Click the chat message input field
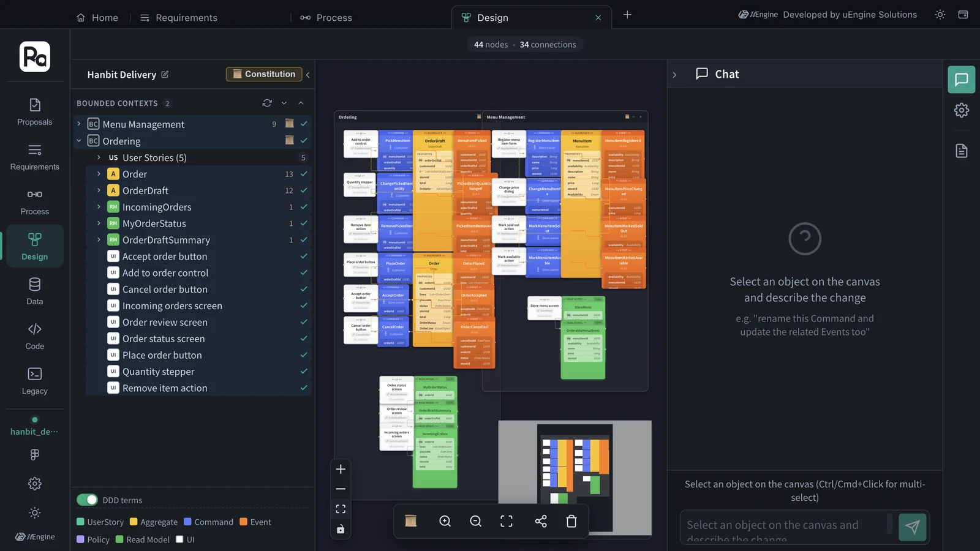This screenshot has height=551, width=980. [786, 527]
